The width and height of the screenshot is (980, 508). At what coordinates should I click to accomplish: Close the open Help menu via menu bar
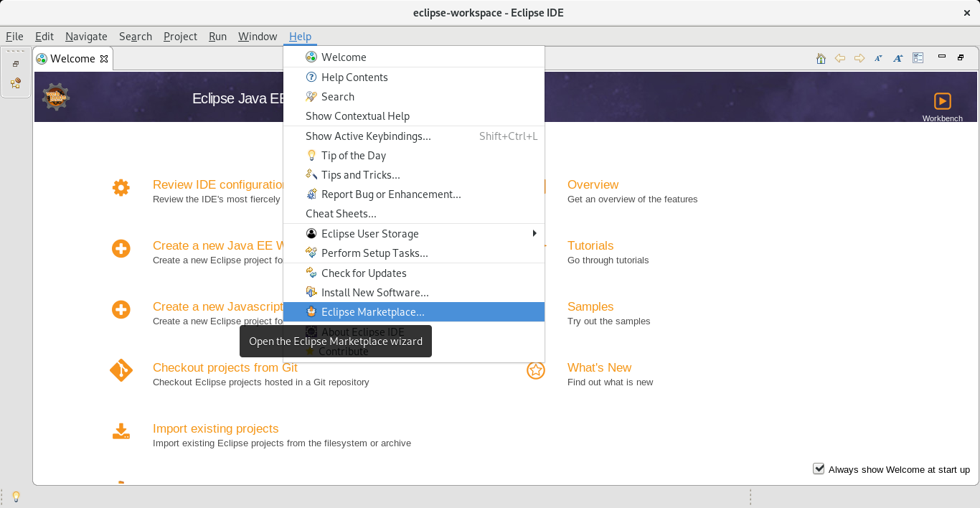click(300, 36)
